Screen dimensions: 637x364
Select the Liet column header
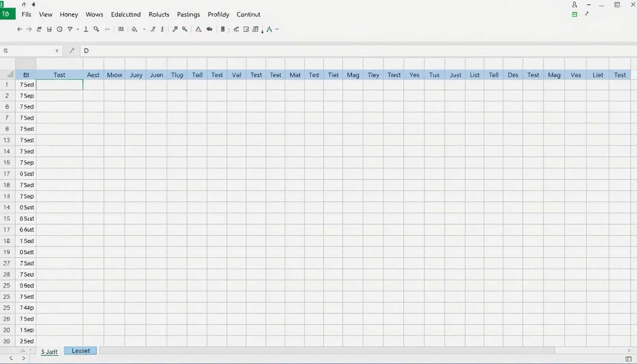598,75
